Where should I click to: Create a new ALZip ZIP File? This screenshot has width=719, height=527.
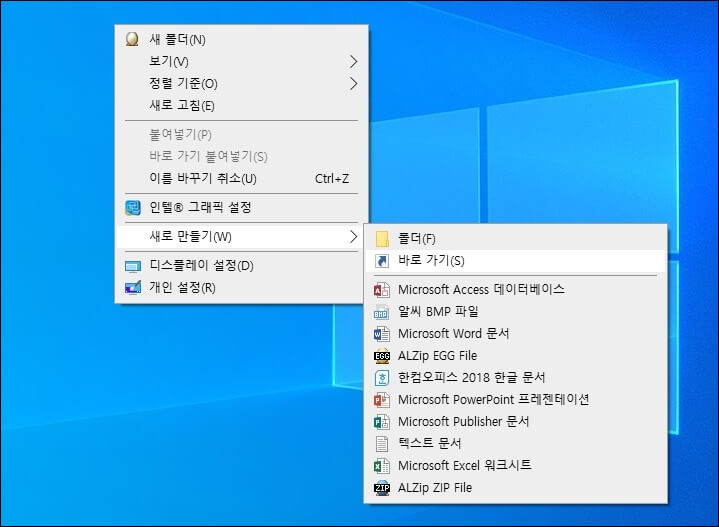coord(515,488)
